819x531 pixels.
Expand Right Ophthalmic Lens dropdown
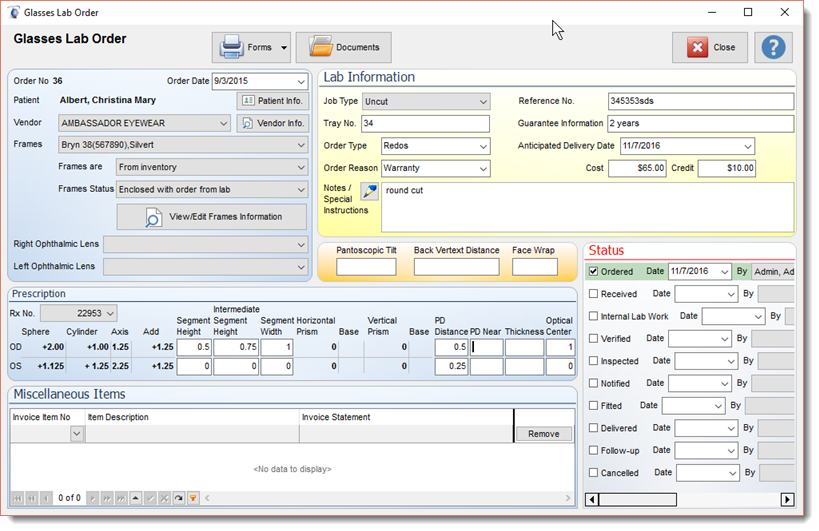tap(301, 245)
